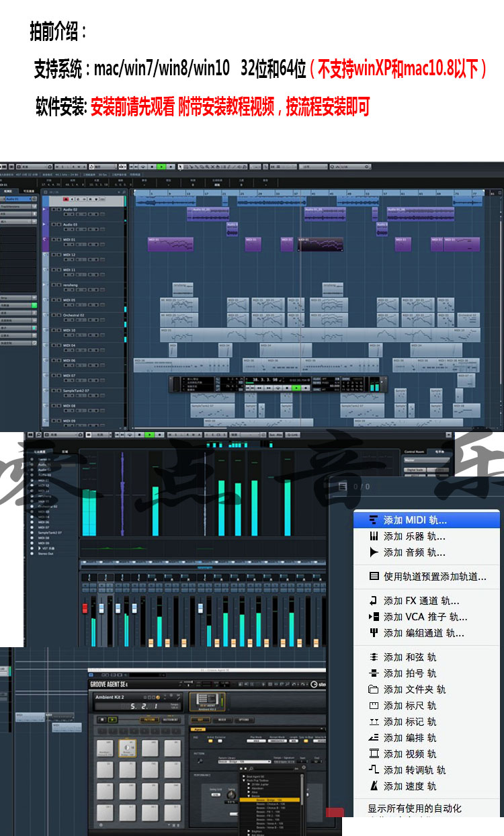The width and height of the screenshot is (504, 836).
Task: Click green play button in project window toolbar
Action: tap(161, 166)
